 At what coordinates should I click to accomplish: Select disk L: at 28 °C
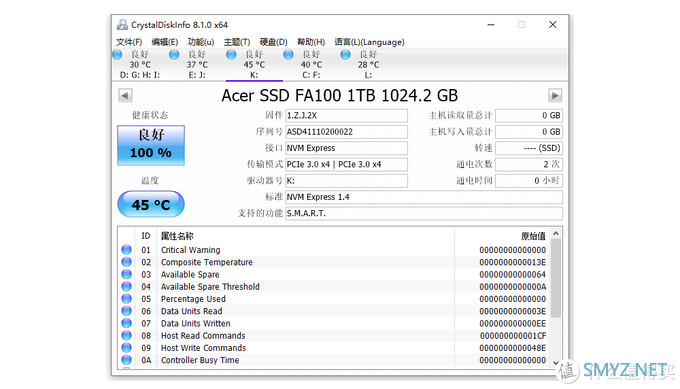coord(368,65)
